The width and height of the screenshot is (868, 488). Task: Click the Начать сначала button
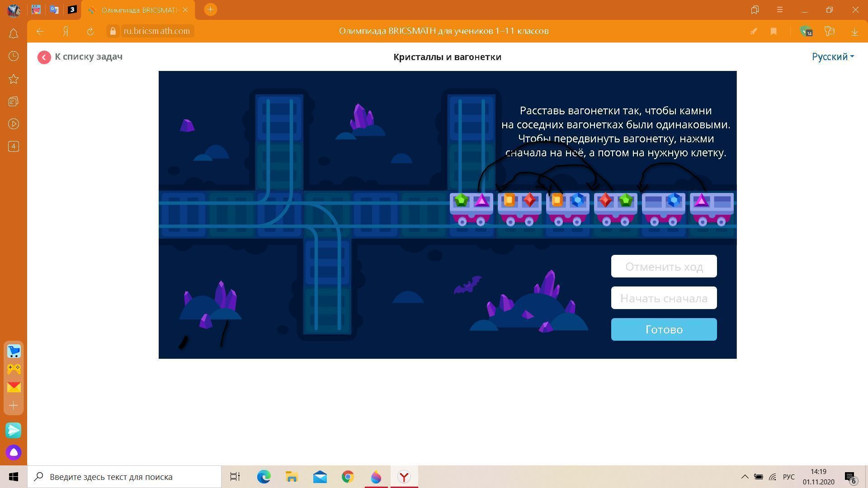click(x=664, y=298)
